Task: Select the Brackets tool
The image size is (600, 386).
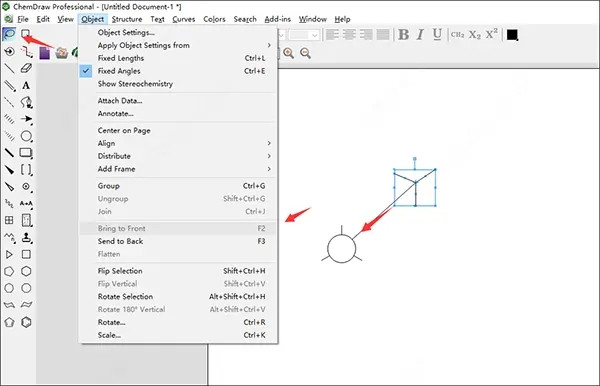Action: click(x=26, y=169)
